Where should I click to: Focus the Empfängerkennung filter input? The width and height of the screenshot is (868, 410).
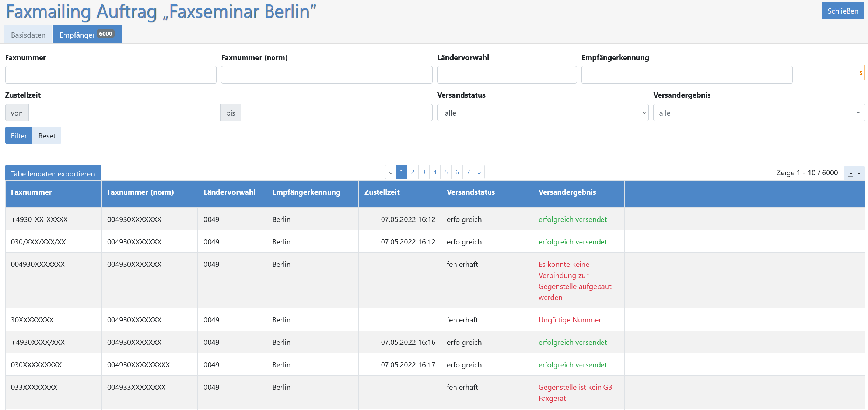coord(687,75)
